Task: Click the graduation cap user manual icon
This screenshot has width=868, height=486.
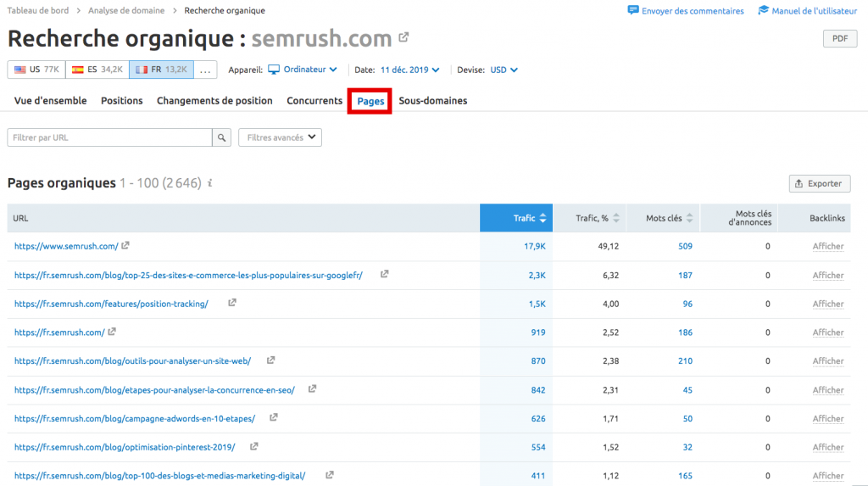Action: click(x=764, y=10)
